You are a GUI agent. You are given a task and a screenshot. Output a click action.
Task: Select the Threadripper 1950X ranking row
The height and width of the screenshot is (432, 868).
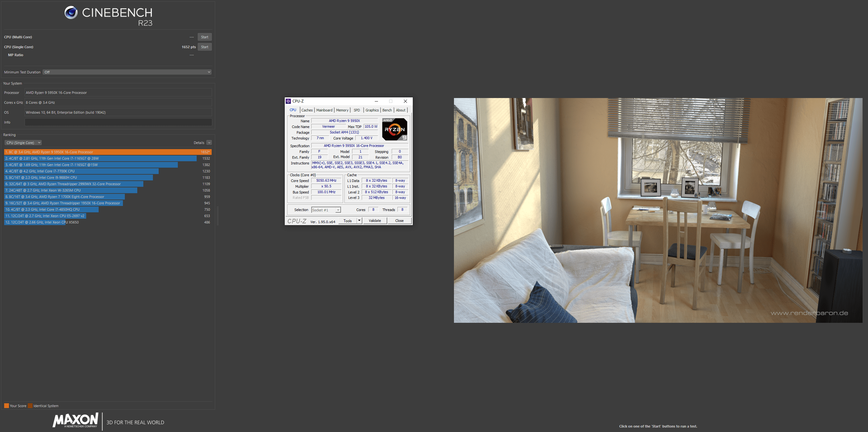pos(108,203)
